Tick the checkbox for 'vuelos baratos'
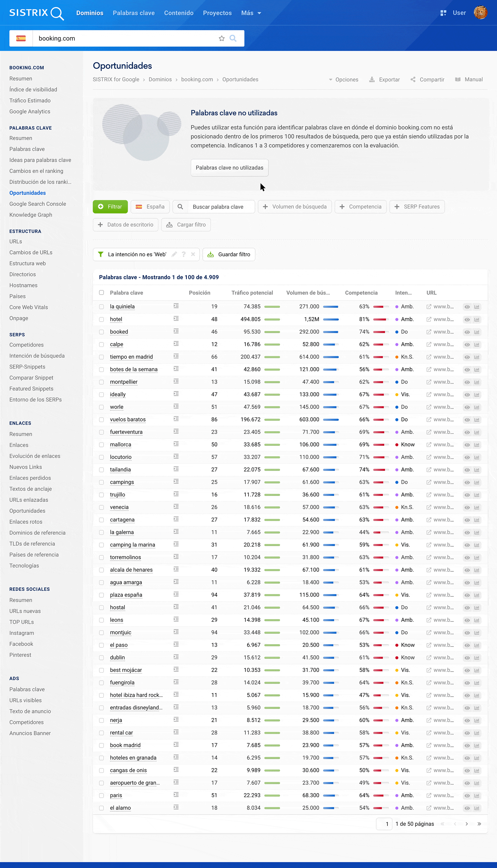The image size is (497, 868). [x=101, y=419]
